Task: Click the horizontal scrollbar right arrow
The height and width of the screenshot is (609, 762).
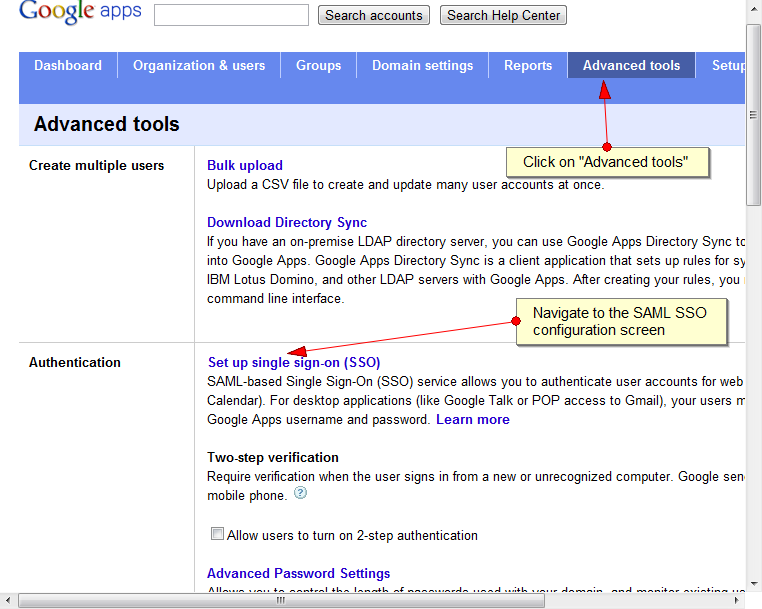Action: tap(737, 601)
